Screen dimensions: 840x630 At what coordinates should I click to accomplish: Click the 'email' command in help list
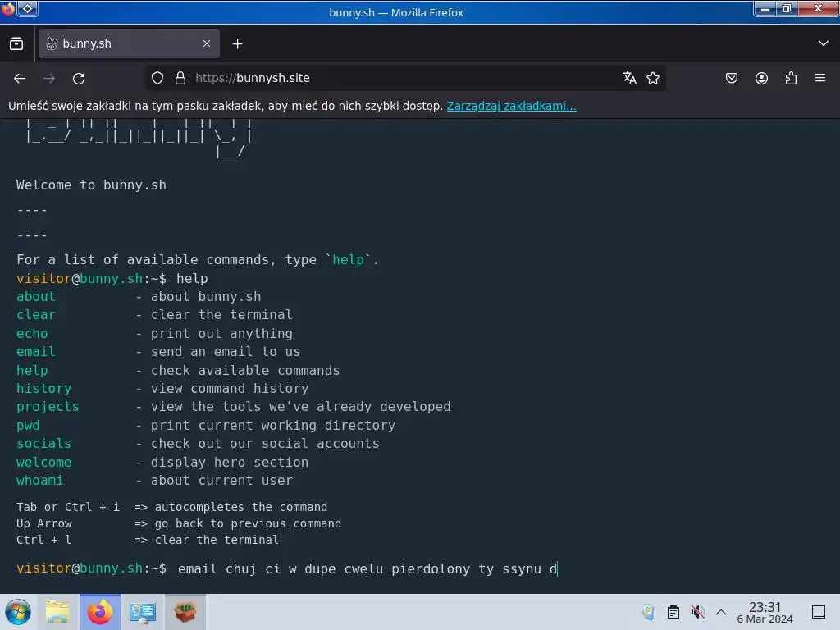click(36, 352)
